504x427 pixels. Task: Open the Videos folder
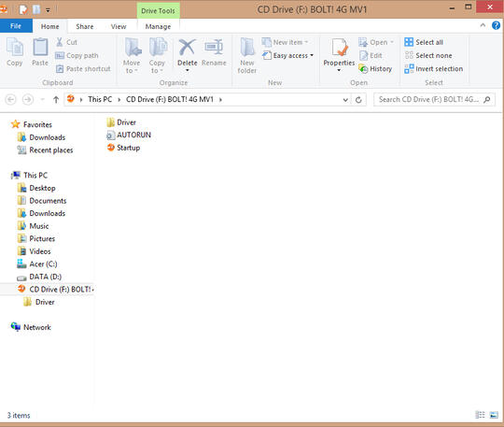[x=35, y=251]
